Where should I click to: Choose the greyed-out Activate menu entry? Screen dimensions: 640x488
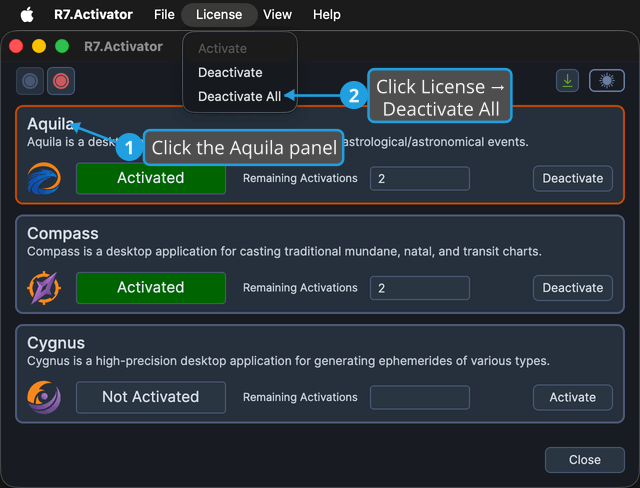pyautogui.click(x=222, y=49)
